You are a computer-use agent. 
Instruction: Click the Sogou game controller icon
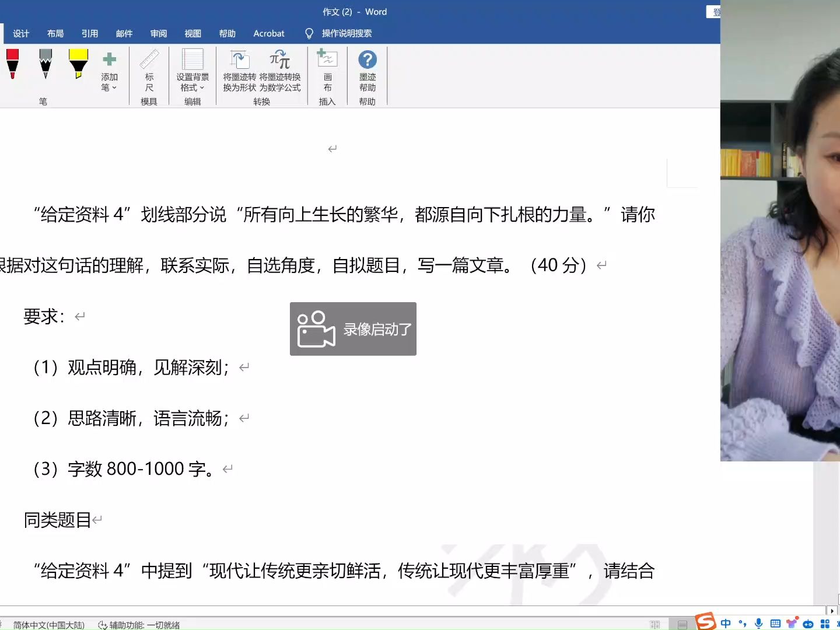[808, 624]
